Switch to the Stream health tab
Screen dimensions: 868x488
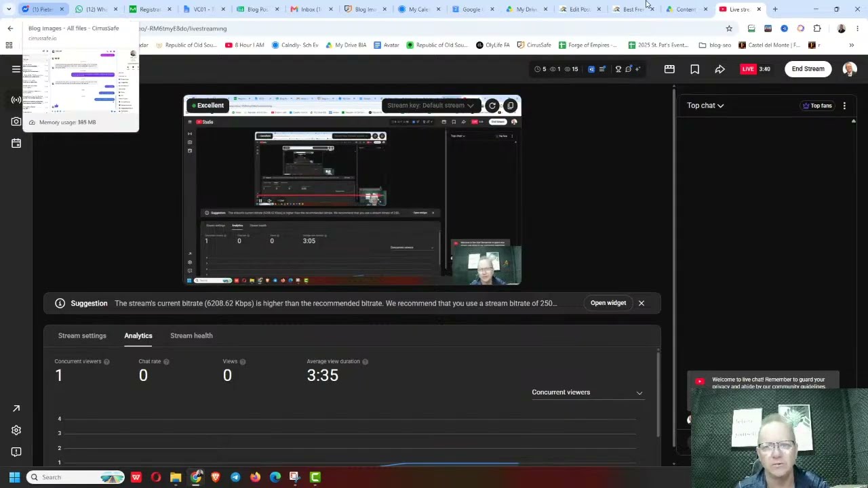click(x=191, y=335)
